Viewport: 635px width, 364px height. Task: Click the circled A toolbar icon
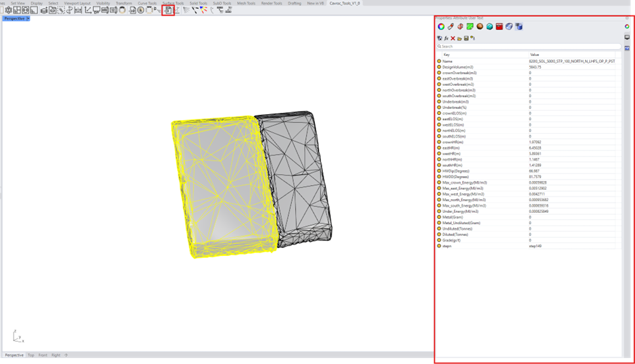click(x=141, y=10)
